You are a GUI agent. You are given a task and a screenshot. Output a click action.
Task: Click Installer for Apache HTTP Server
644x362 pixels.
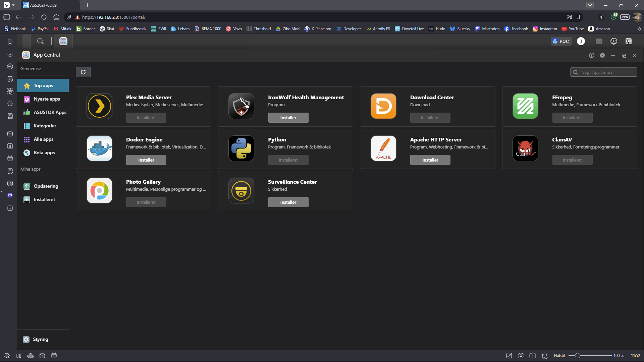click(x=430, y=160)
